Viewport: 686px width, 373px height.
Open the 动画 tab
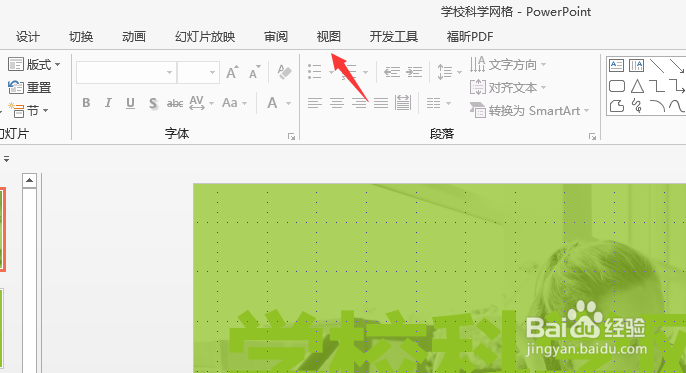coord(134,37)
